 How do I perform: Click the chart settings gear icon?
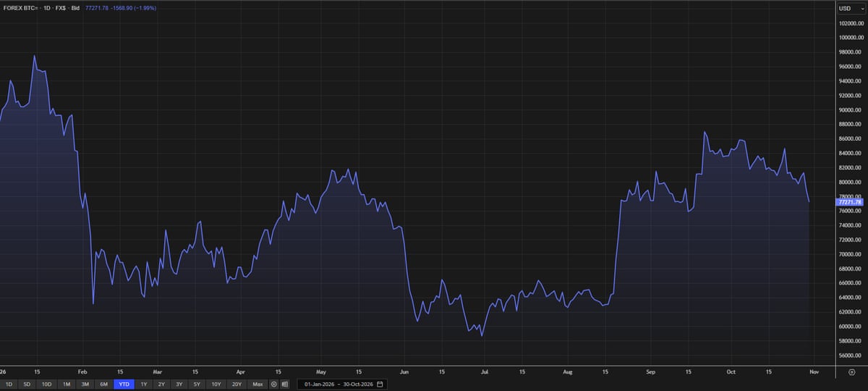[x=851, y=371]
